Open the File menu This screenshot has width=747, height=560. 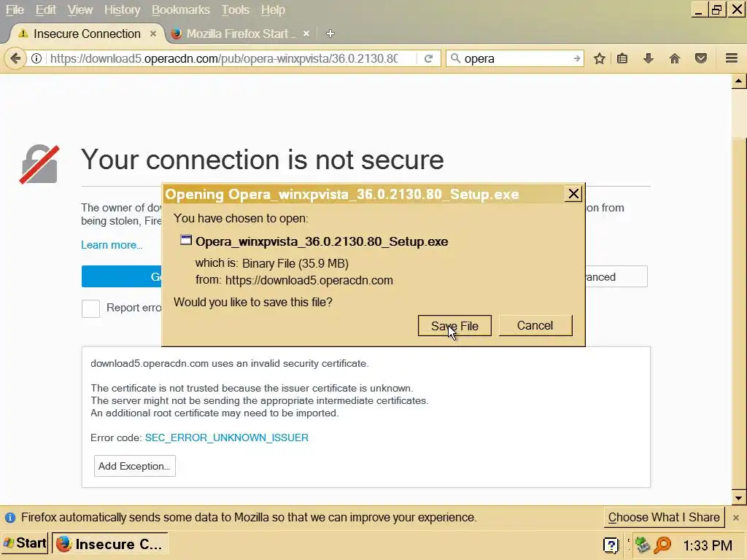click(x=15, y=10)
